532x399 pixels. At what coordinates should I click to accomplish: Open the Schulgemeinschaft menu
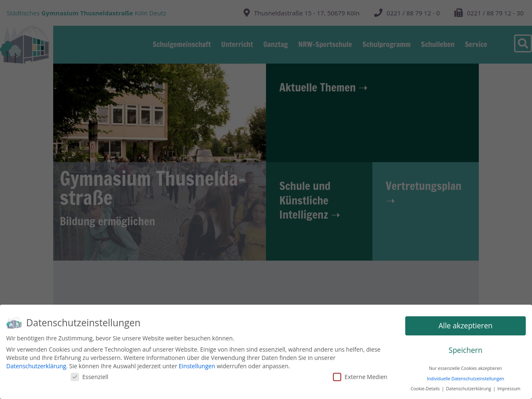tap(181, 44)
